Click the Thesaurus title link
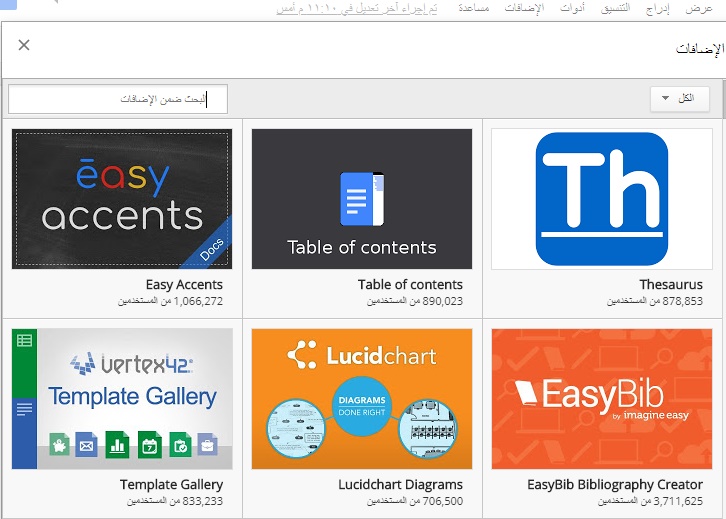 (x=671, y=284)
